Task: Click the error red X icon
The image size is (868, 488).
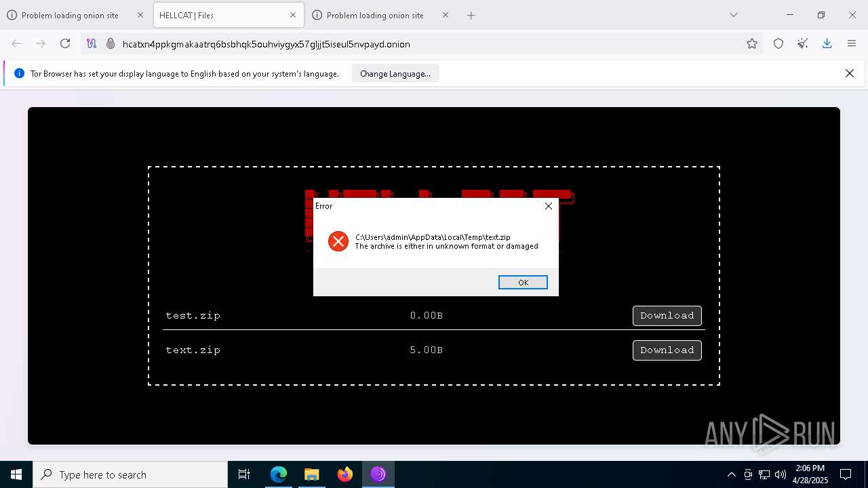Action: coord(338,241)
